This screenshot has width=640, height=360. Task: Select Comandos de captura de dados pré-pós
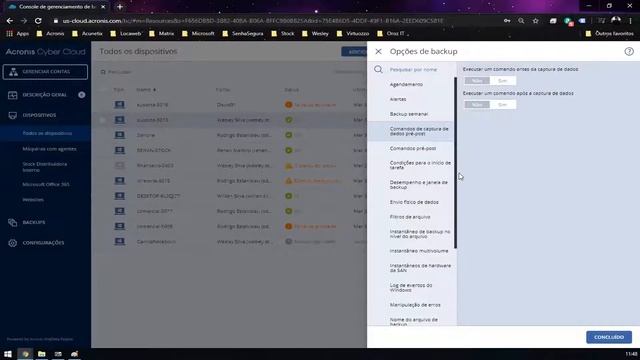(x=419, y=131)
